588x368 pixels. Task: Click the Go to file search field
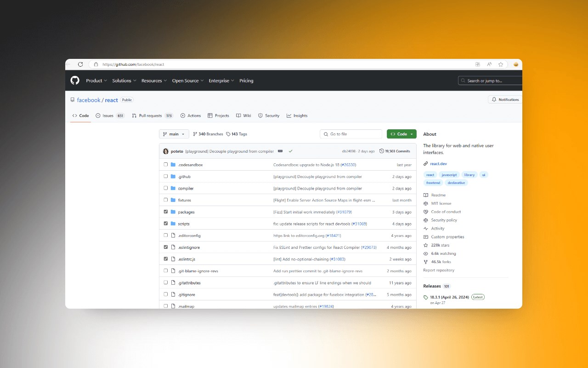351,134
